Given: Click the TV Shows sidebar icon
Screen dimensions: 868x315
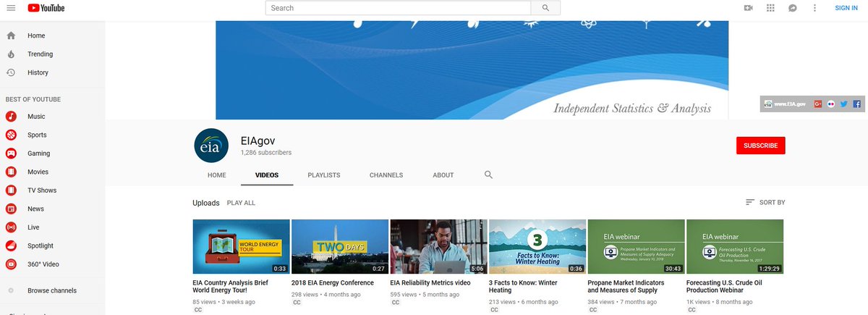Looking at the screenshot, I should (x=11, y=190).
